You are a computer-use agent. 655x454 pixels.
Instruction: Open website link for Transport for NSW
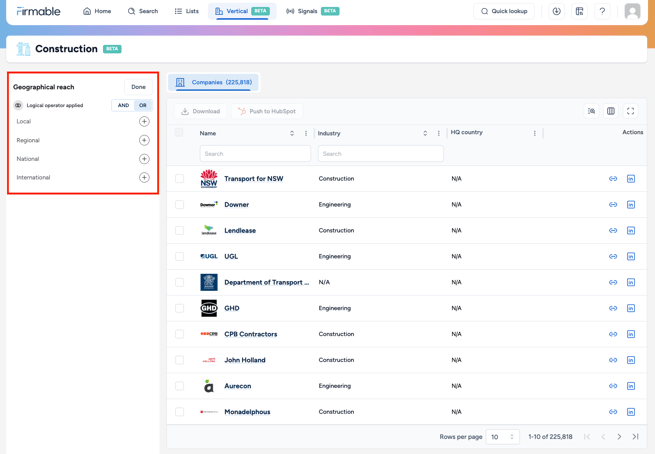[x=613, y=179]
